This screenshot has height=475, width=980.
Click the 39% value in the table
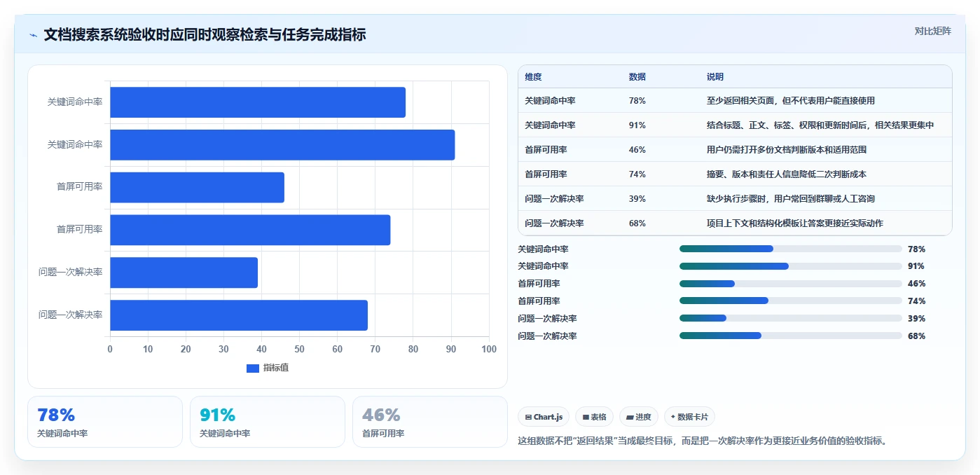[x=637, y=199]
